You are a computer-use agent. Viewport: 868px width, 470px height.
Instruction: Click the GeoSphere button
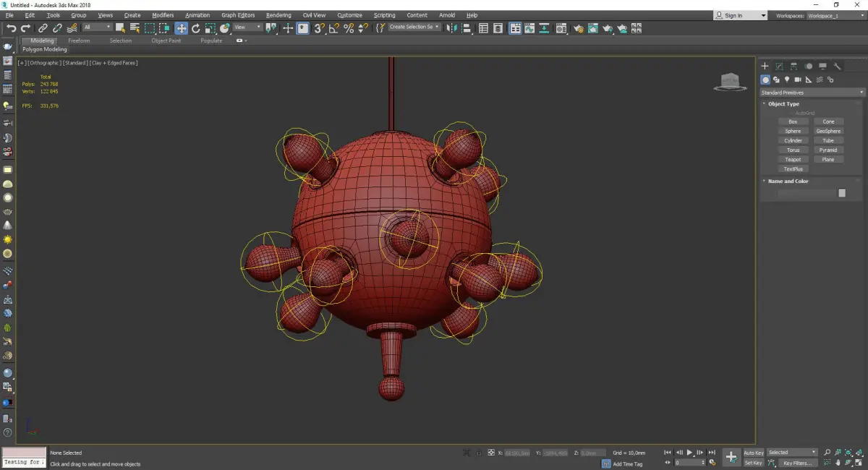click(828, 131)
